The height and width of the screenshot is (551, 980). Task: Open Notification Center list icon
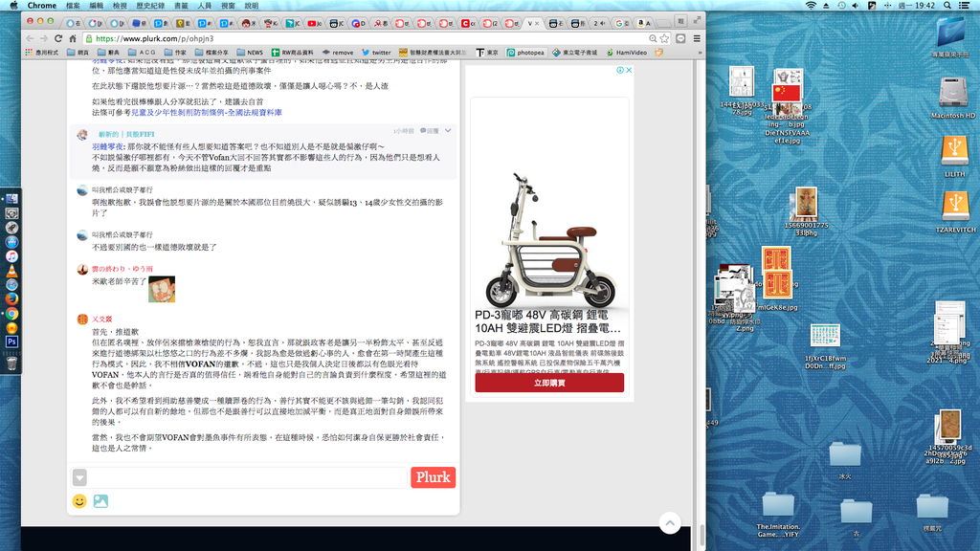[965, 6]
